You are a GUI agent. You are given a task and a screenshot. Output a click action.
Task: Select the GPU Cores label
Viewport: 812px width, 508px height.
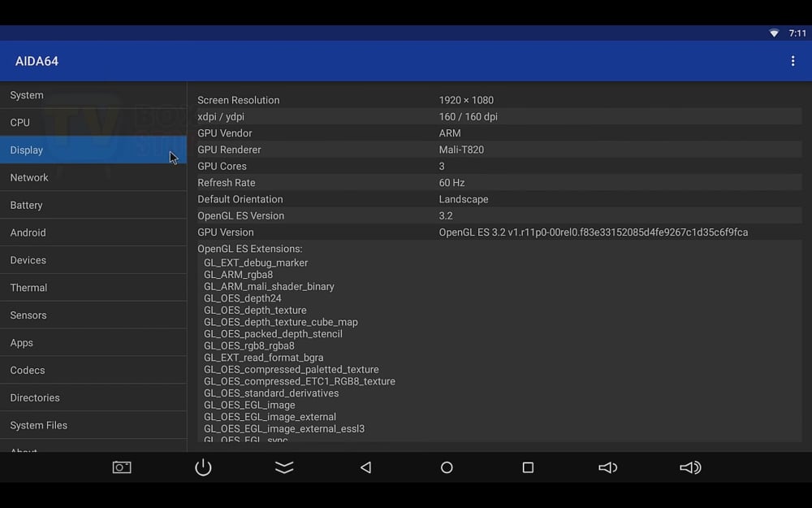pos(222,167)
